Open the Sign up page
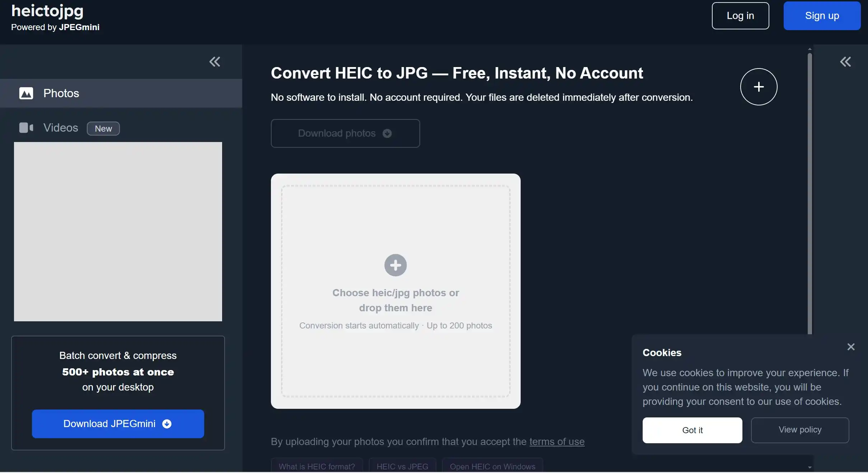868x473 pixels. coord(822,16)
